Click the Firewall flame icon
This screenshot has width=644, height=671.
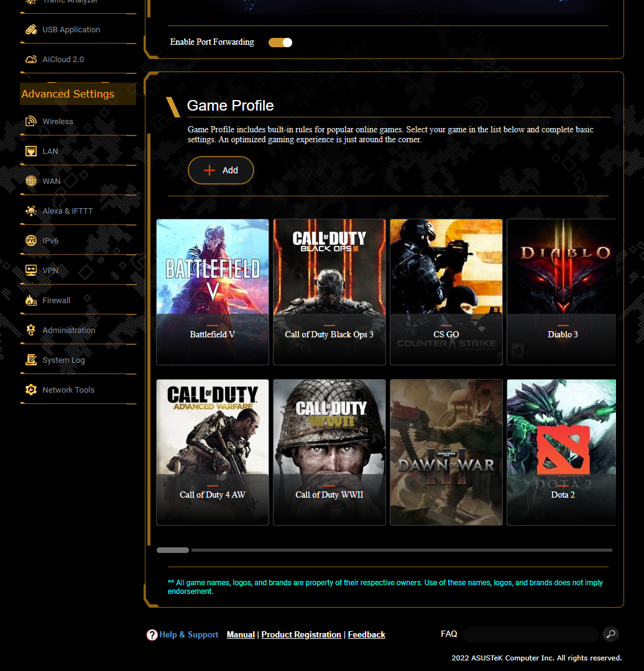31,301
